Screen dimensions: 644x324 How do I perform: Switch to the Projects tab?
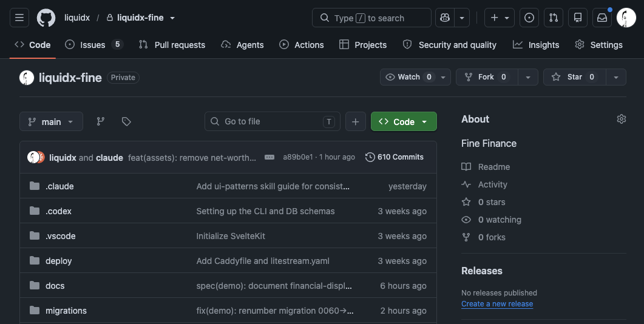363,45
